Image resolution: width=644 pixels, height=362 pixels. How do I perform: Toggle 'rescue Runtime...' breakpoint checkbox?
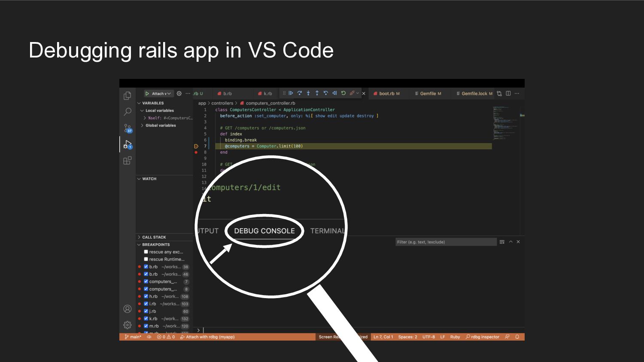click(x=146, y=259)
